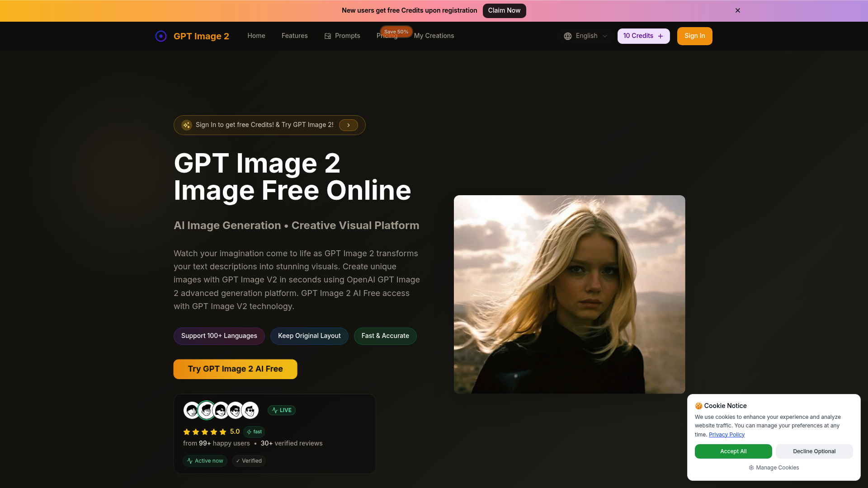
Task: Open the English language dropdown
Action: [x=586, y=36]
